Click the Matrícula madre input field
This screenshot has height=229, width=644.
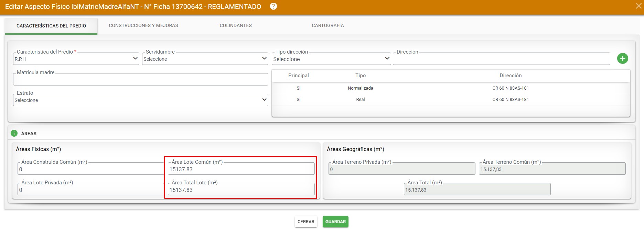(x=141, y=79)
